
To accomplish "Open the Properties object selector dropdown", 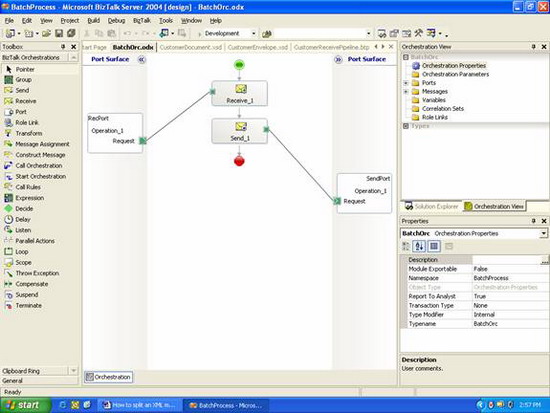I will point(543,233).
